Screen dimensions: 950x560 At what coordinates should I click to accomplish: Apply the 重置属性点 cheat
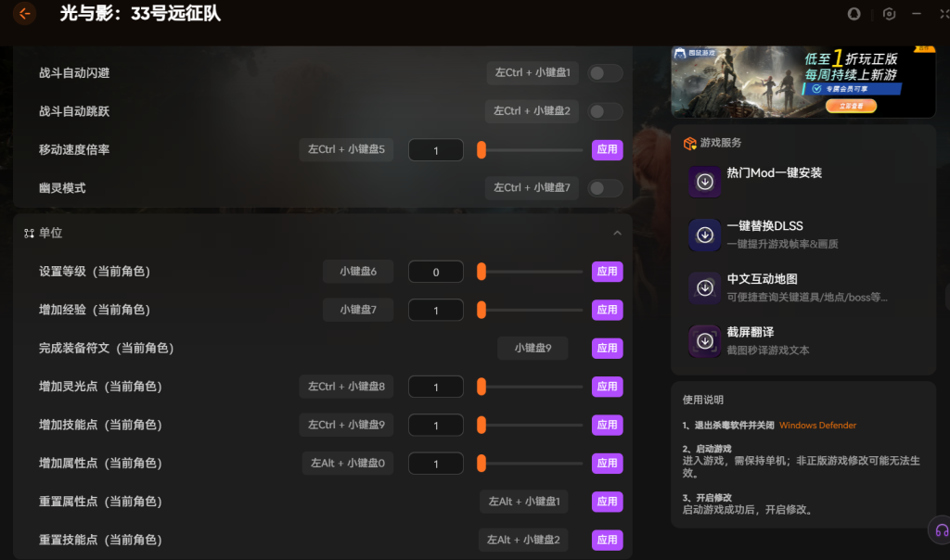607,502
